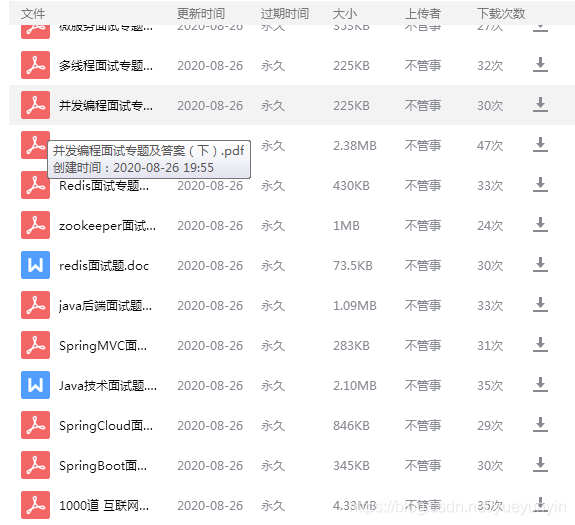Click PDF icon of Redis面试专题

tap(35, 185)
